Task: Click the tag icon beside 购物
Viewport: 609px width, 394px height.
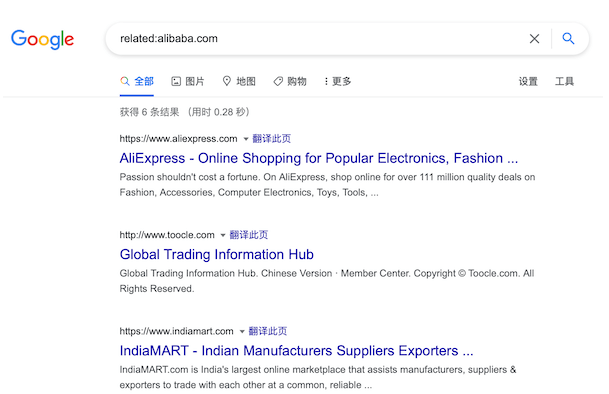Action: pyautogui.click(x=278, y=81)
